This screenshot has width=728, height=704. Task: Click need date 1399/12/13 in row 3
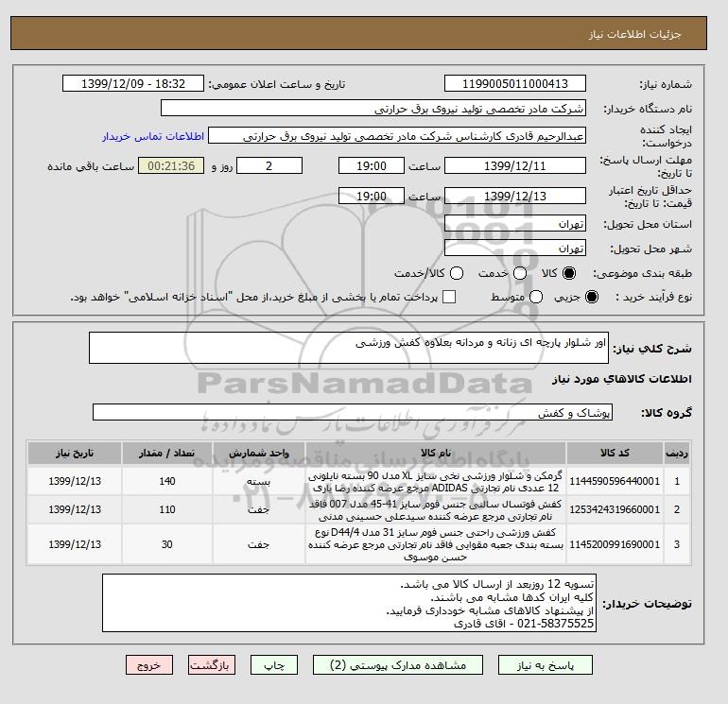point(75,544)
